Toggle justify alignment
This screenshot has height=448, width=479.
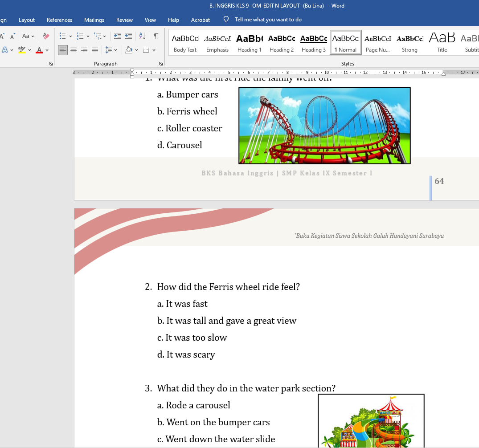[x=95, y=50]
